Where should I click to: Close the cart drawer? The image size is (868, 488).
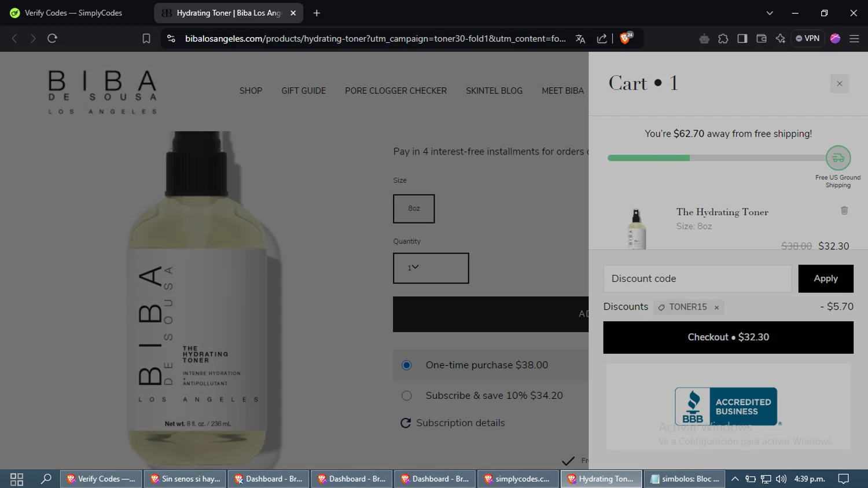point(839,84)
